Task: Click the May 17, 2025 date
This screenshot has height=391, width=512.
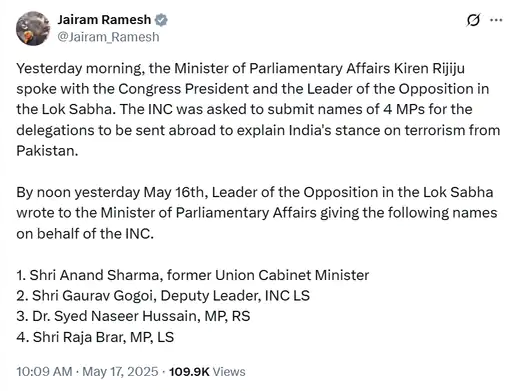Action: pyautogui.click(x=120, y=371)
